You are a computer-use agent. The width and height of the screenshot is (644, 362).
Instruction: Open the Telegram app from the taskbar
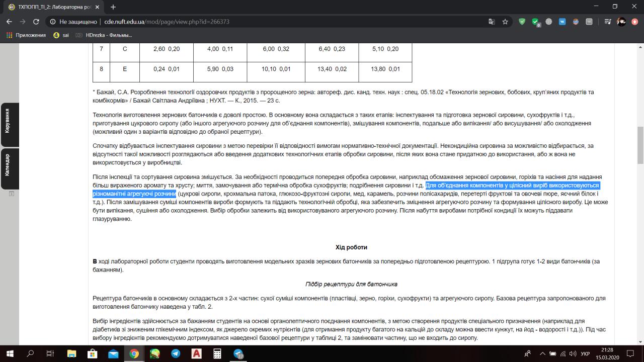tap(176, 353)
